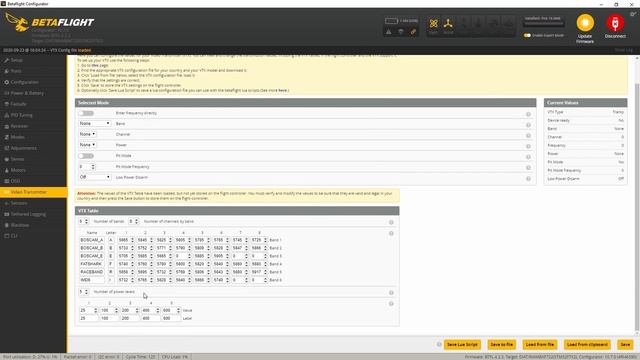Open the Servos tab icon
640x360 pixels.
(x=7, y=159)
